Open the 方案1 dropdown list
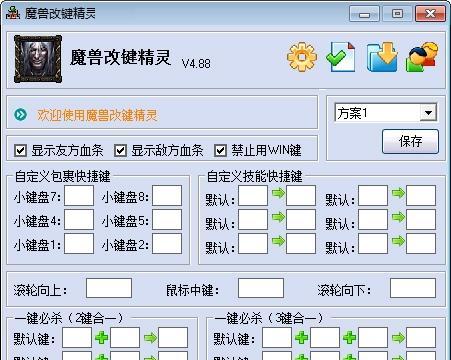Viewport: 451px width, 360px height. (x=428, y=113)
